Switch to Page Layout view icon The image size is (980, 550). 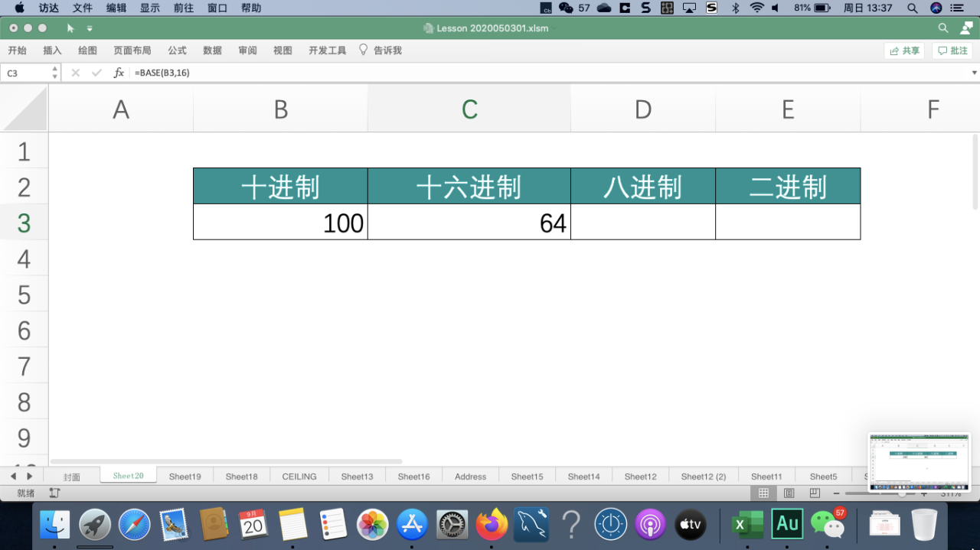coord(789,493)
